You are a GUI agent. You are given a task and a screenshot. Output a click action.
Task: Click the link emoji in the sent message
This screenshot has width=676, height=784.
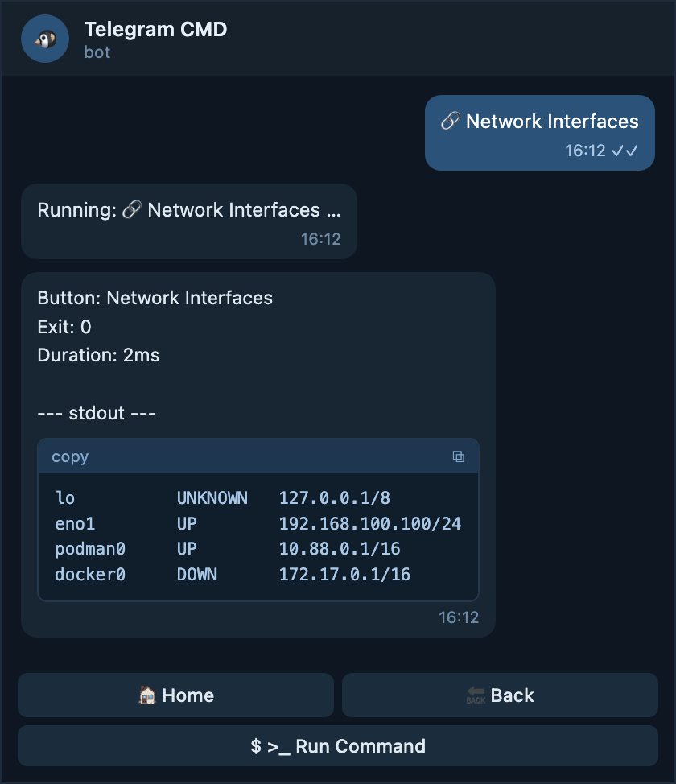pos(451,121)
